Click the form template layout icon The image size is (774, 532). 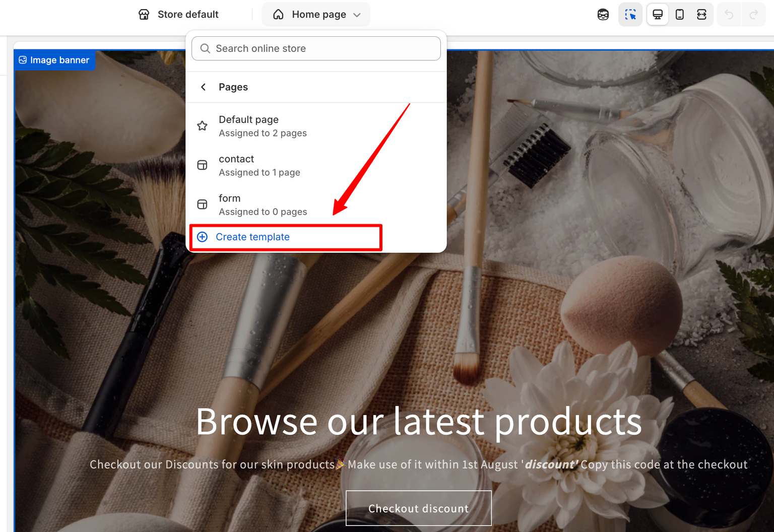pyautogui.click(x=202, y=205)
